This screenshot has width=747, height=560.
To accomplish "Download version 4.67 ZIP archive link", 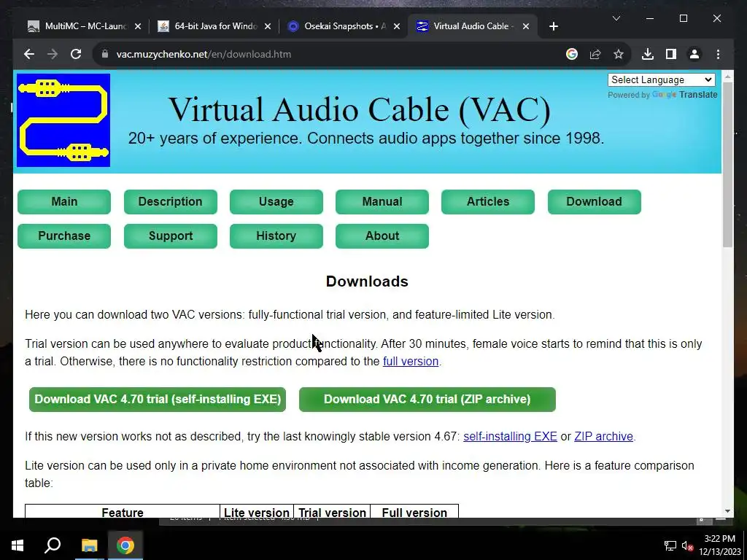I will click(x=603, y=437).
